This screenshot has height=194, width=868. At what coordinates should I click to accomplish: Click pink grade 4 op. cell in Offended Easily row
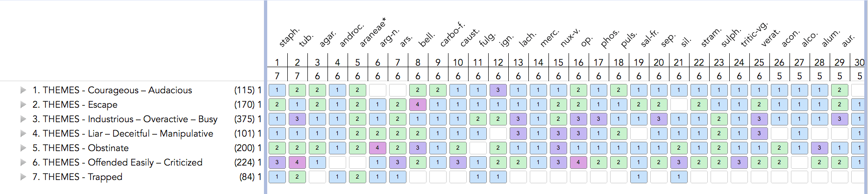pyautogui.click(x=578, y=162)
